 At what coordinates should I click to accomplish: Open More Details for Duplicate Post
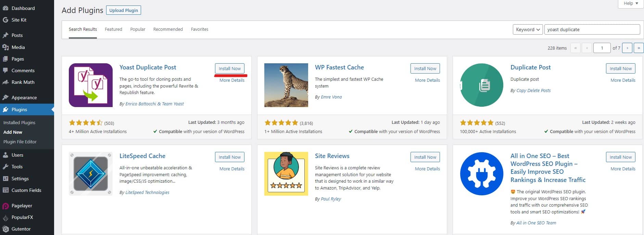(x=623, y=80)
